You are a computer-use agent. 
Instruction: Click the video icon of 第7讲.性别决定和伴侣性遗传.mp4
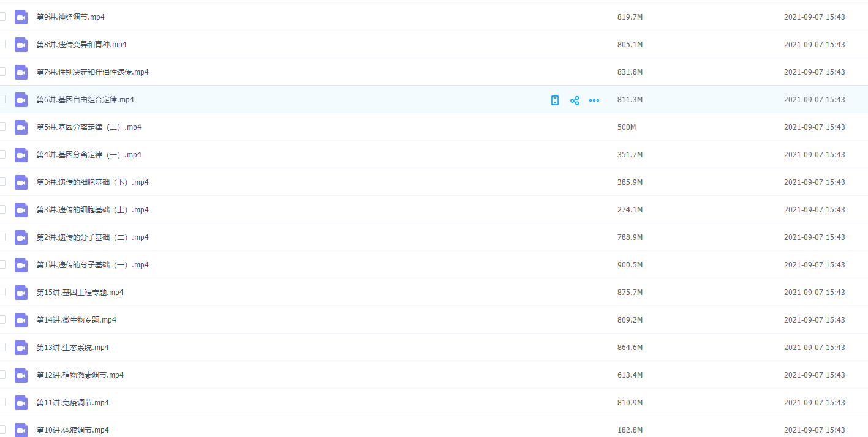click(21, 72)
